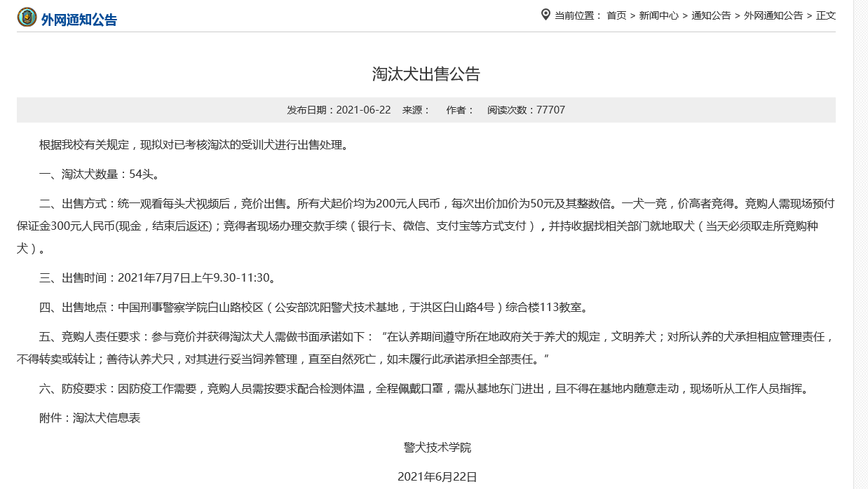This screenshot has height=489, width=868.
Task: Open the 淘汰犬信息表 attachment
Action: (107, 418)
